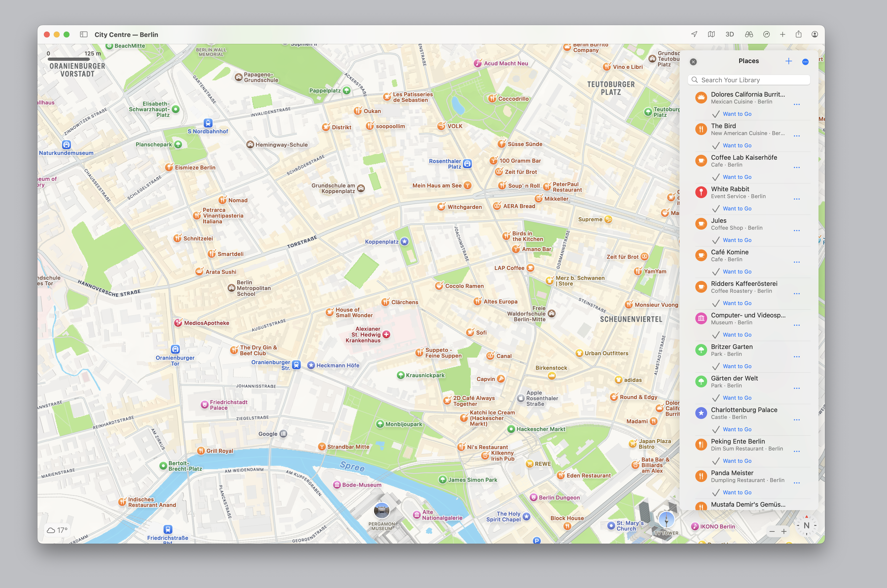This screenshot has height=588, width=887.
Task: Open the weather 17° indicator
Action: [x=57, y=530]
